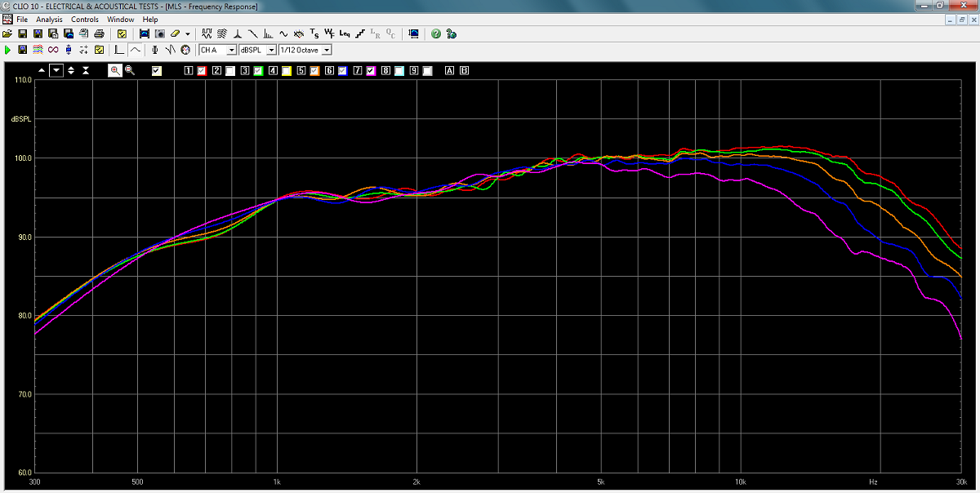Open file using the folder icon
Viewport: 980px width, 493px height.
(7, 33)
